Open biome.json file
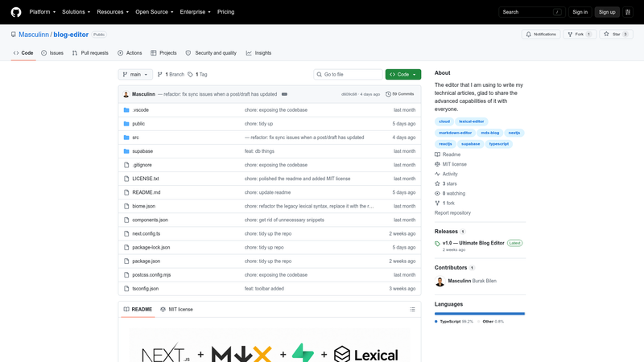 [x=144, y=206]
